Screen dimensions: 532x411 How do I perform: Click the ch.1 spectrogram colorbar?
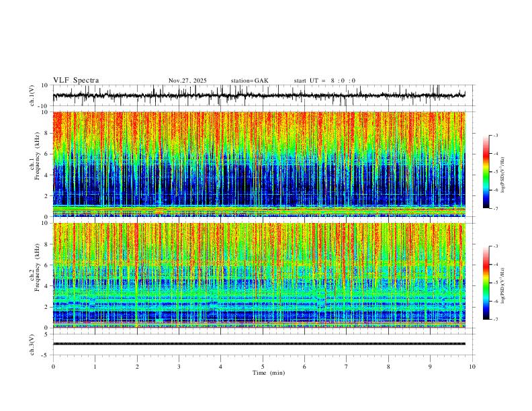coord(486,172)
